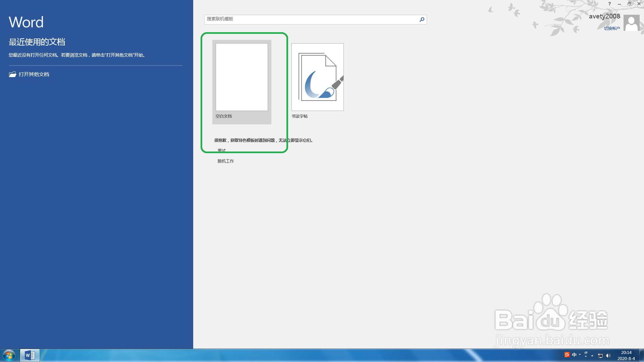The width and height of the screenshot is (644, 362).
Task: Open other documents via 打开其他文档
Action: 29,74
